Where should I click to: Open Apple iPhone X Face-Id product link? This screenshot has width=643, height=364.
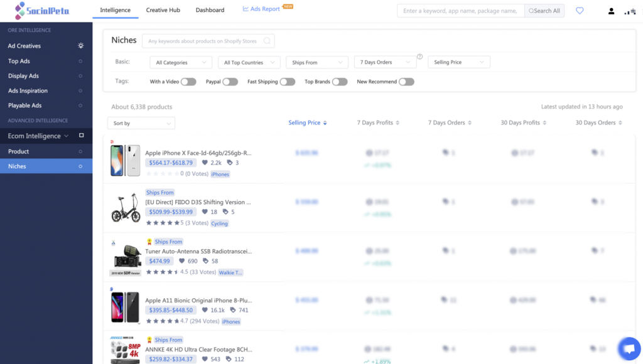(198, 153)
